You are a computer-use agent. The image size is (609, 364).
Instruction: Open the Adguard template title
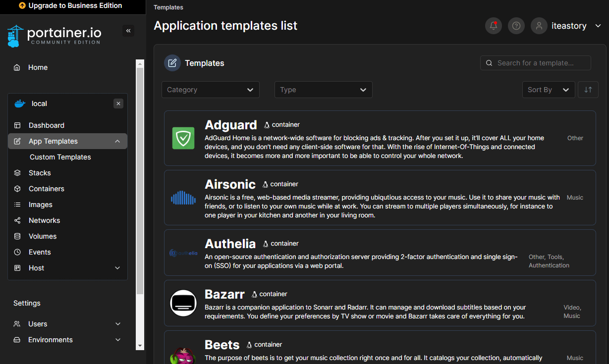(231, 125)
